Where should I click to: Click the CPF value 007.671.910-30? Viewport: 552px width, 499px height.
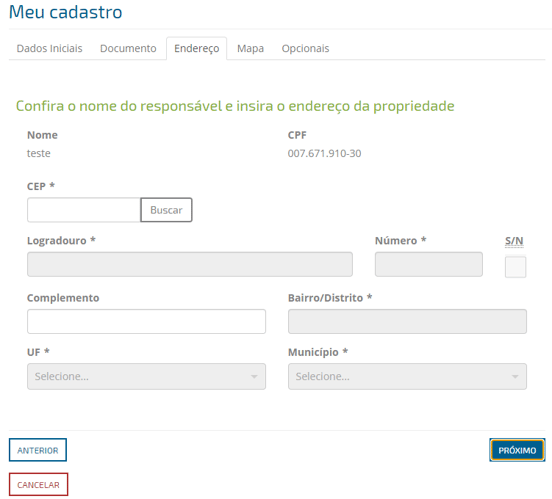tap(324, 154)
